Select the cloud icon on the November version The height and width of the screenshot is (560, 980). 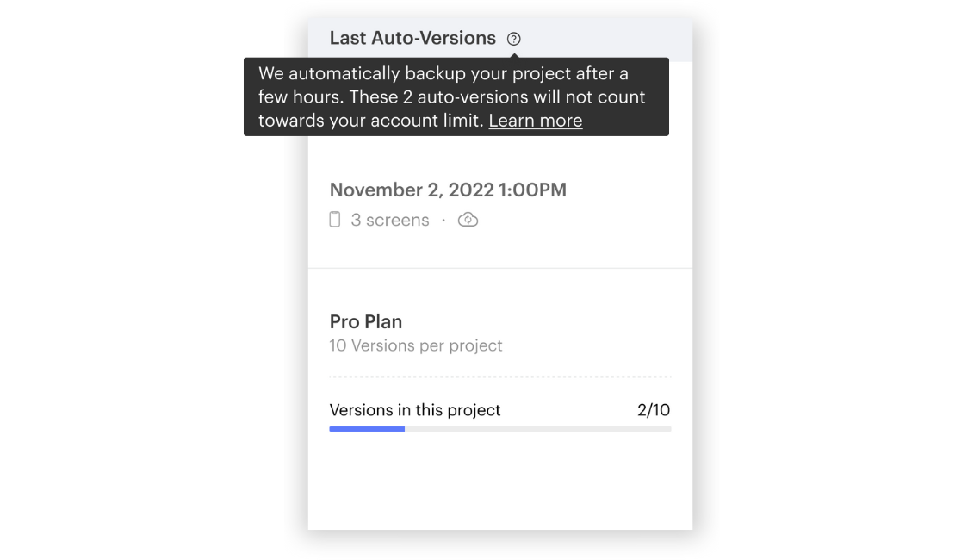(x=468, y=220)
